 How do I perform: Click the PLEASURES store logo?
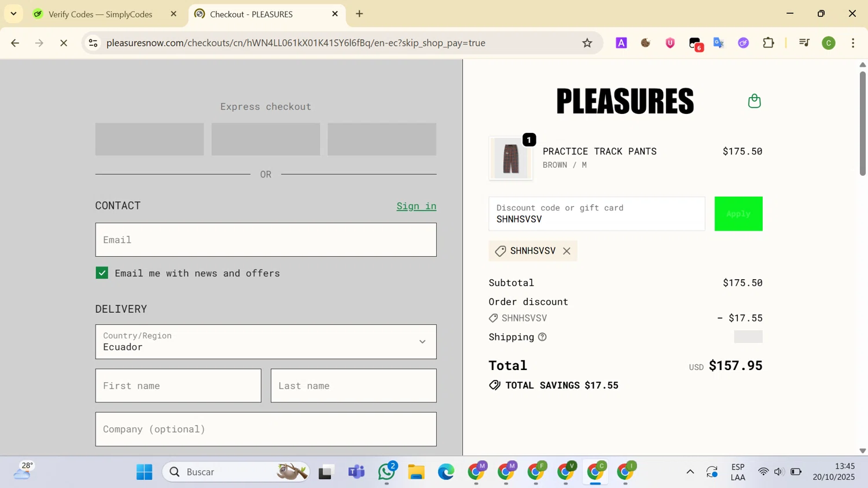[625, 101]
